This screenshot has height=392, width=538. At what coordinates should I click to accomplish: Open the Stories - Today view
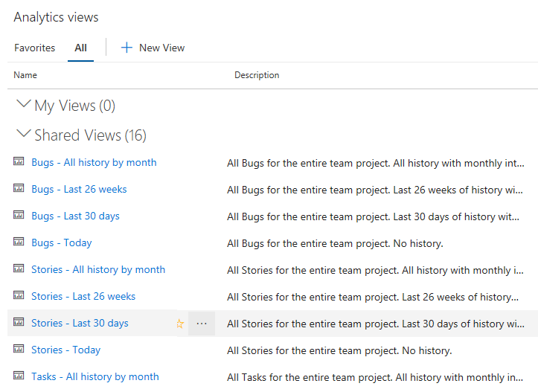click(x=66, y=350)
